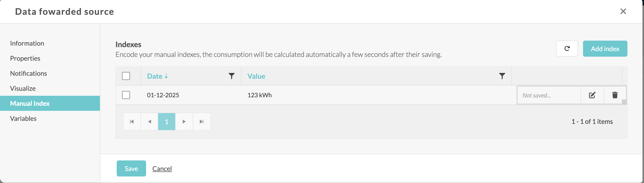Open the Information section

click(x=27, y=43)
